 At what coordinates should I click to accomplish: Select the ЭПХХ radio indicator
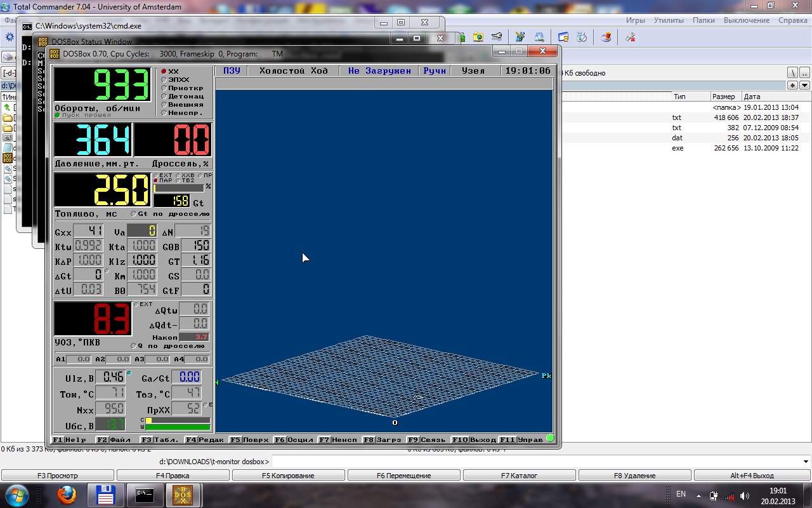pyautogui.click(x=164, y=80)
